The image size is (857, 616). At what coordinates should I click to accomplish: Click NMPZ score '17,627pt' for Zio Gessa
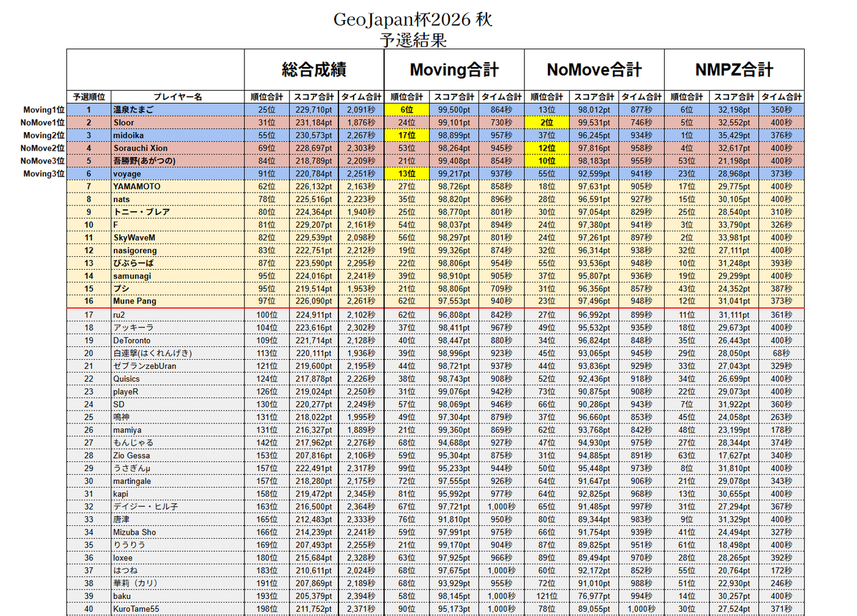tap(734, 455)
